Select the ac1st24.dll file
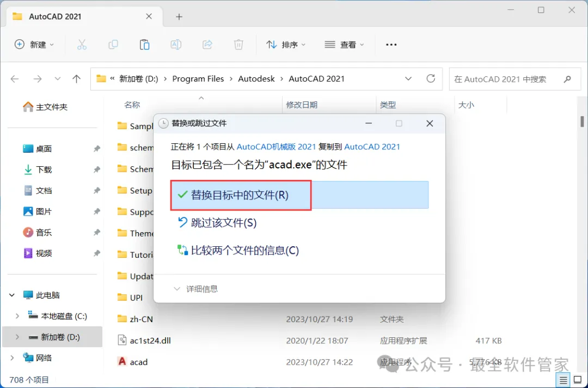This screenshot has height=388, width=588. (x=144, y=341)
